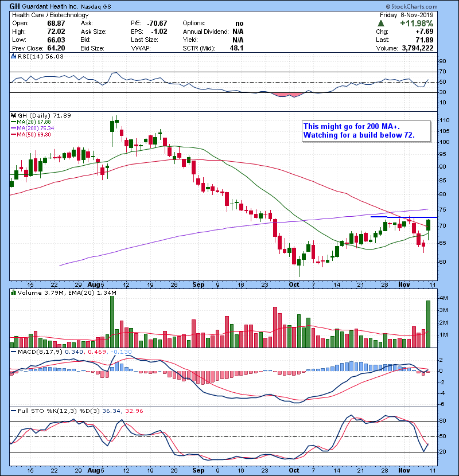
Task: Click the SCTR (Mid) value 48.1
Action: pos(236,48)
